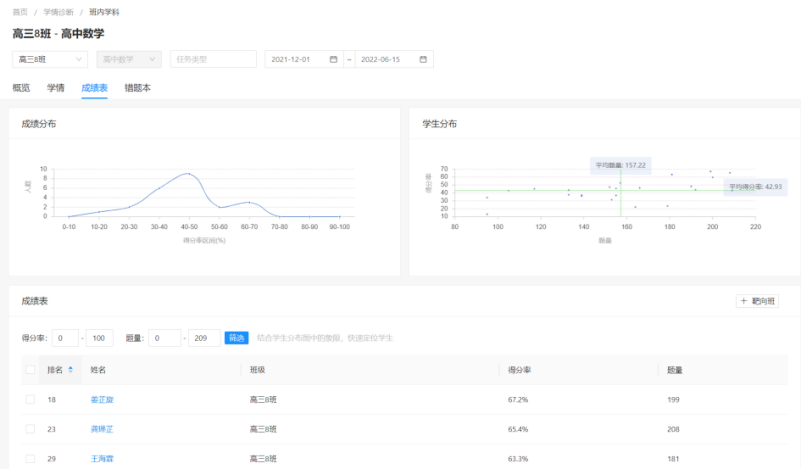The image size is (801, 469).
Task: Go to 首页 in breadcrumb
Action: click(20, 12)
